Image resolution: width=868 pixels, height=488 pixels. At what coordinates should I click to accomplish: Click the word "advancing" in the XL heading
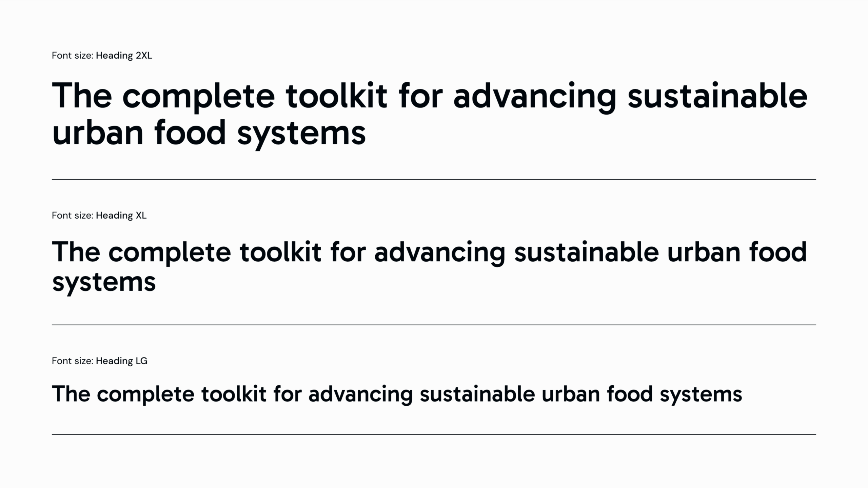tap(440, 254)
